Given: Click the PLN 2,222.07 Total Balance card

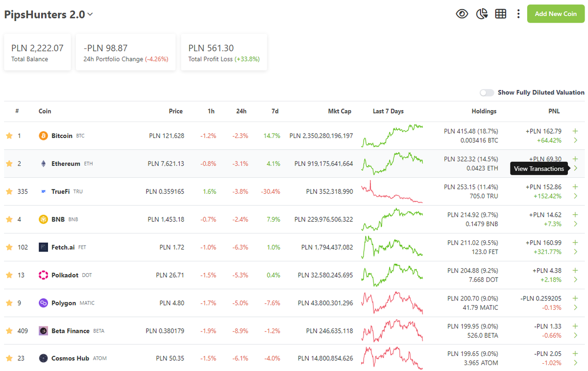Looking at the screenshot, I should point(37,52).
